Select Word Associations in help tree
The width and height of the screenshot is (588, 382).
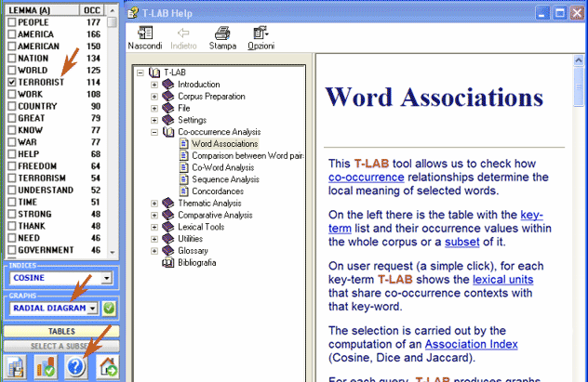tap(224, 144)
